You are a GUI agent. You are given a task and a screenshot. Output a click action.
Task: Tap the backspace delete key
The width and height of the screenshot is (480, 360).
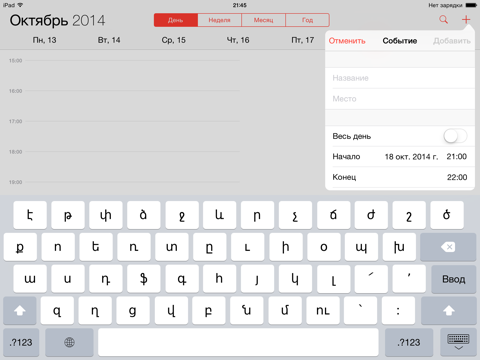(x=448, y=247)
